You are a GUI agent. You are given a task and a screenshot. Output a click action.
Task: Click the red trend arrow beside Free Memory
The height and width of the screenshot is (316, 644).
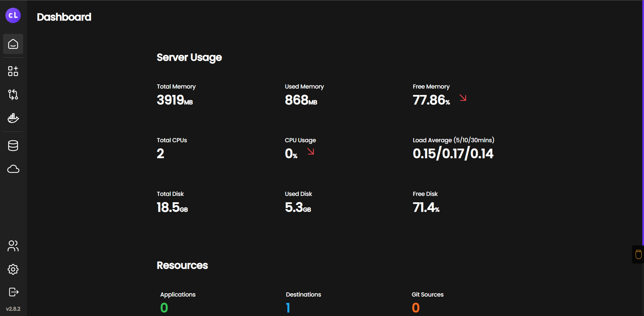[463, 98]
